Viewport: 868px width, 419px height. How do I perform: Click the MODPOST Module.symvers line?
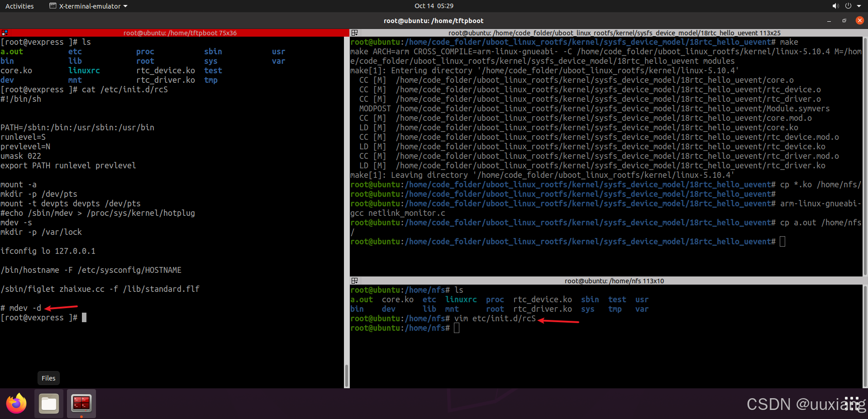(x=595, y=109)
